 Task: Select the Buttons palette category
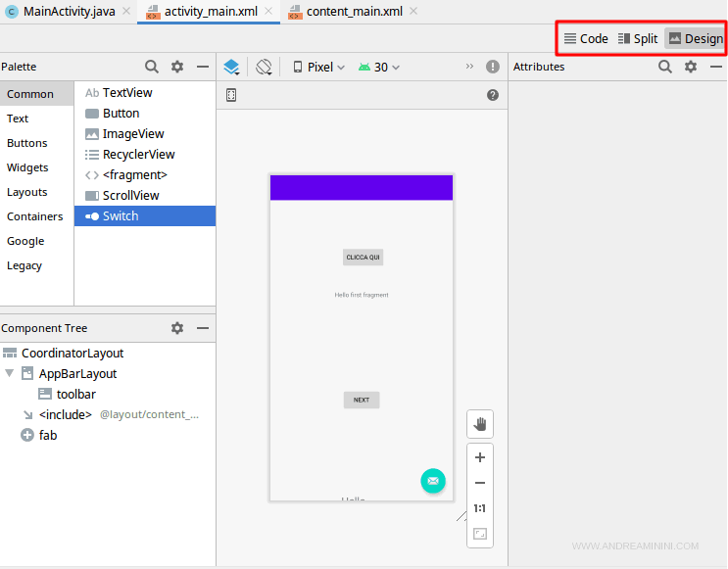pyautogui.click(x=26, y=143)
